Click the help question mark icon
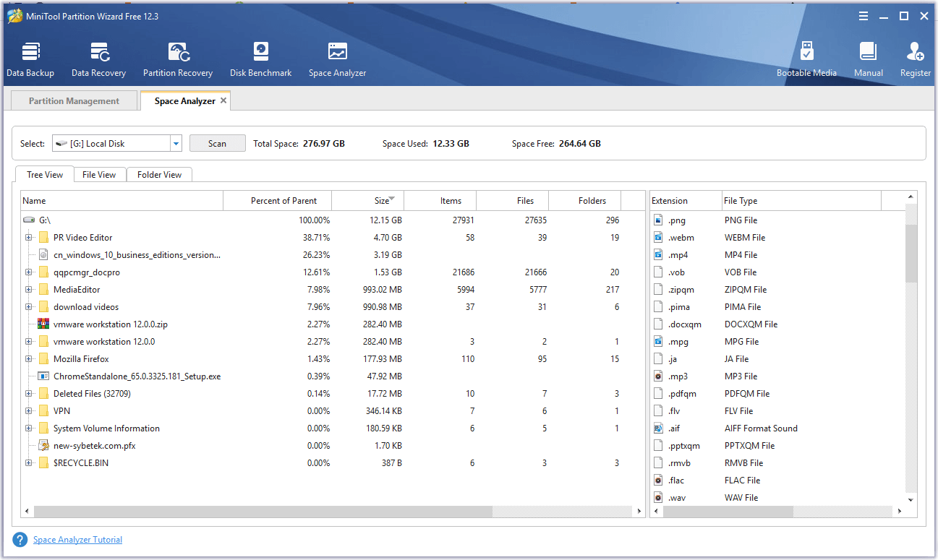The width and height of the screenshot is (938, 560). pos(20,539)
